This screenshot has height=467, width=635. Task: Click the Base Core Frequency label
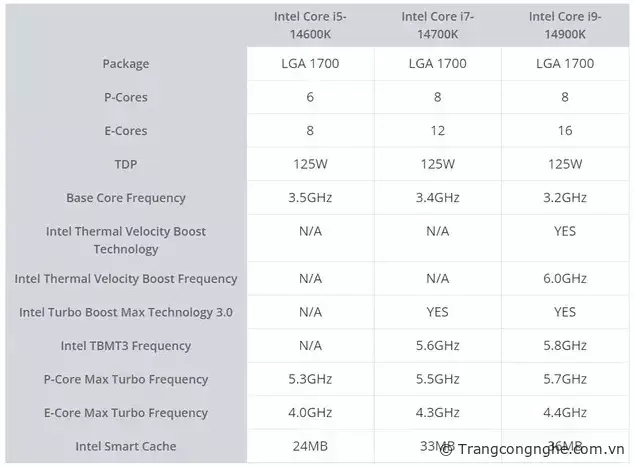pyautogui.click(x=126, y=198)
